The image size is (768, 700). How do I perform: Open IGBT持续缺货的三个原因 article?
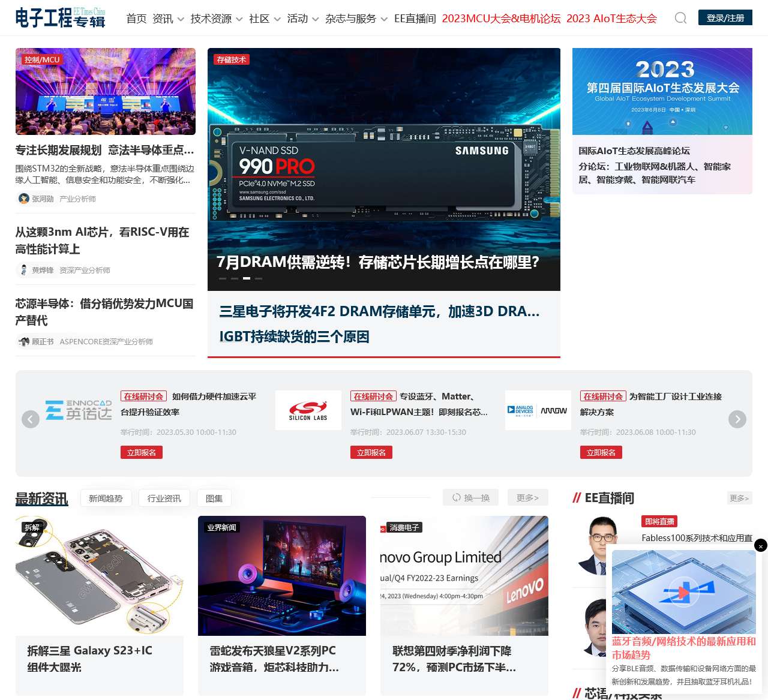(x=295, y=337)
